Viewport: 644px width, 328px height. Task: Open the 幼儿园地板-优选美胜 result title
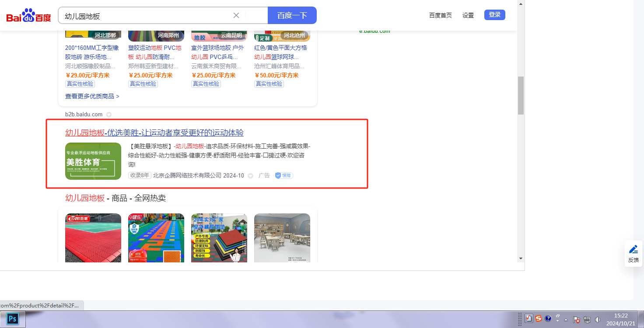(x=154, y=133)
